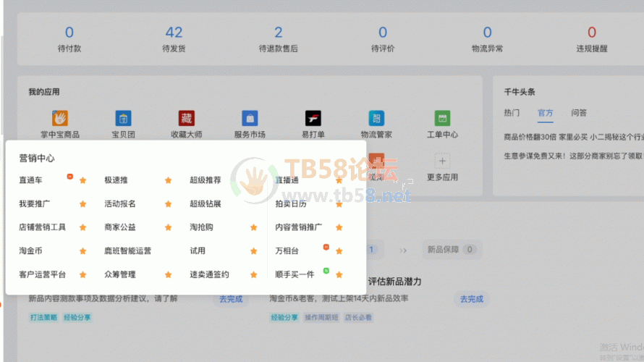Image resolution: width=644 pixels, height=362 pixels.
Task: Open 速卖通签约 menu entry
Action: point(209,274)
